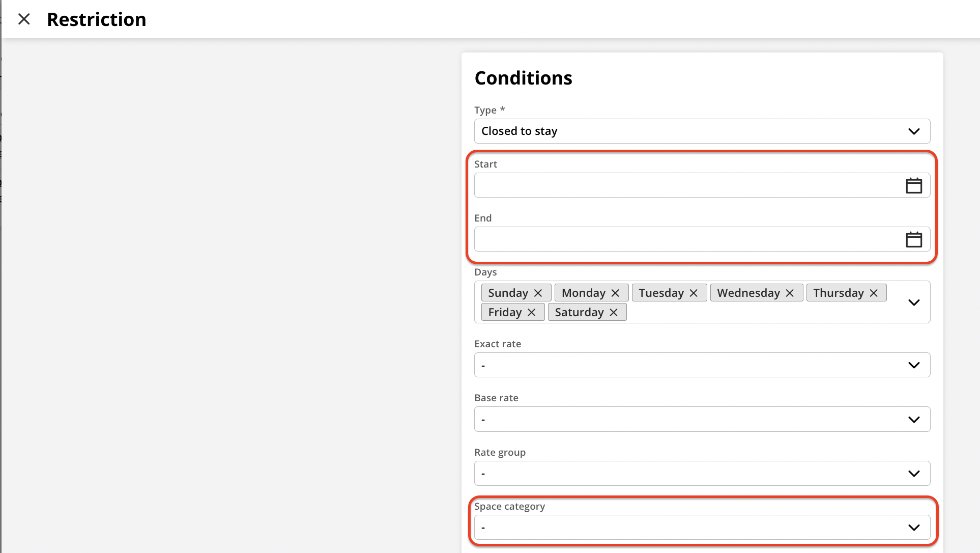This screenshot has width=980, height=553.
Task: Expand the Days dropdown arrow
Action: pyautogui.click(x=913, y=302)
